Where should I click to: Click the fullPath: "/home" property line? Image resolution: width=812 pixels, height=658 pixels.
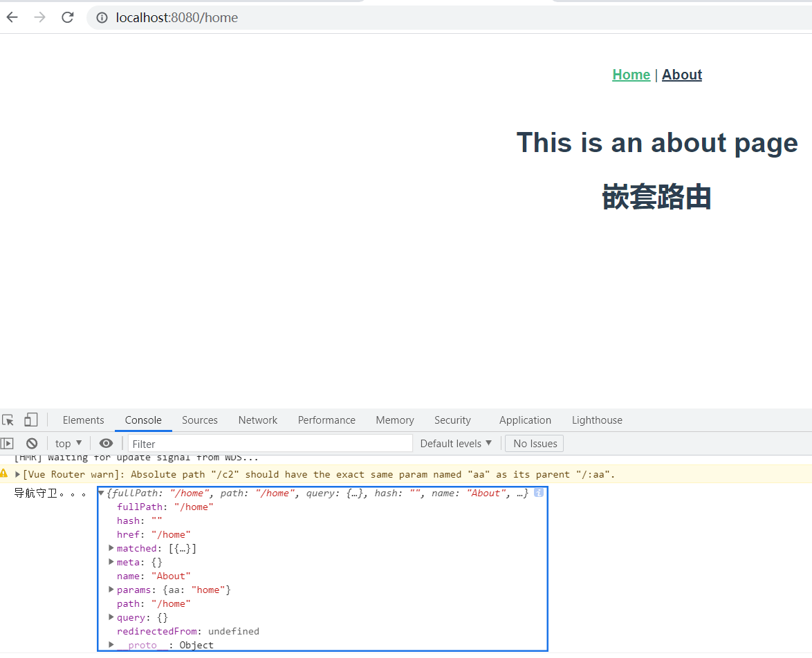pos(165,507)
